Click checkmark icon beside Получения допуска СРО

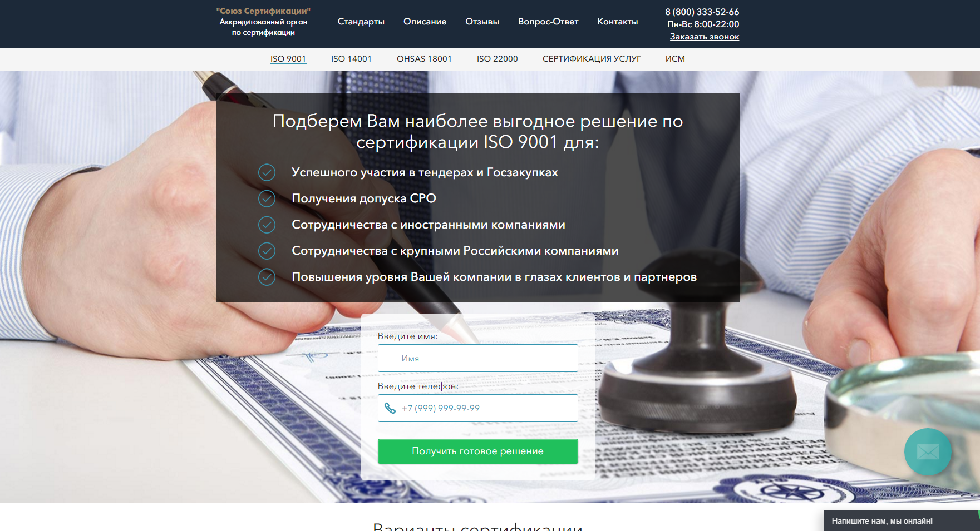coord(267,198)
